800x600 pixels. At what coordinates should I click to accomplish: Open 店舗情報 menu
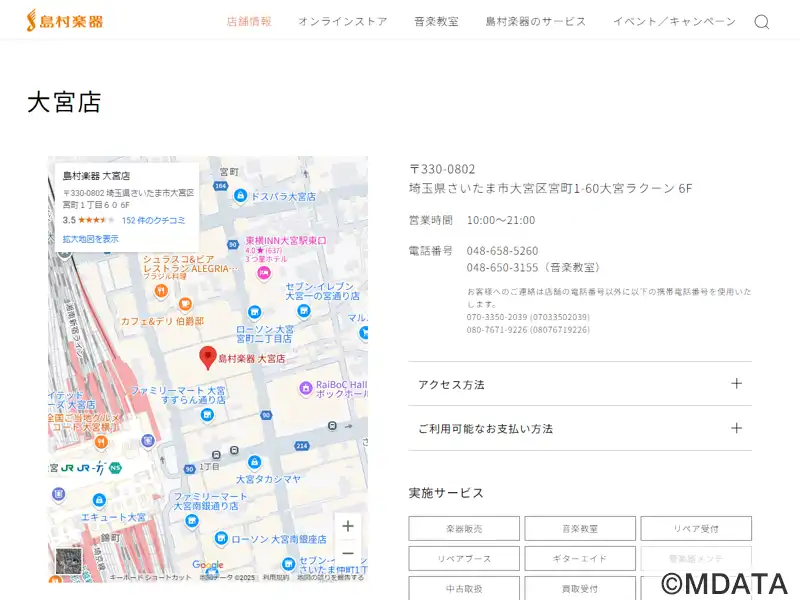coord(249,21)
